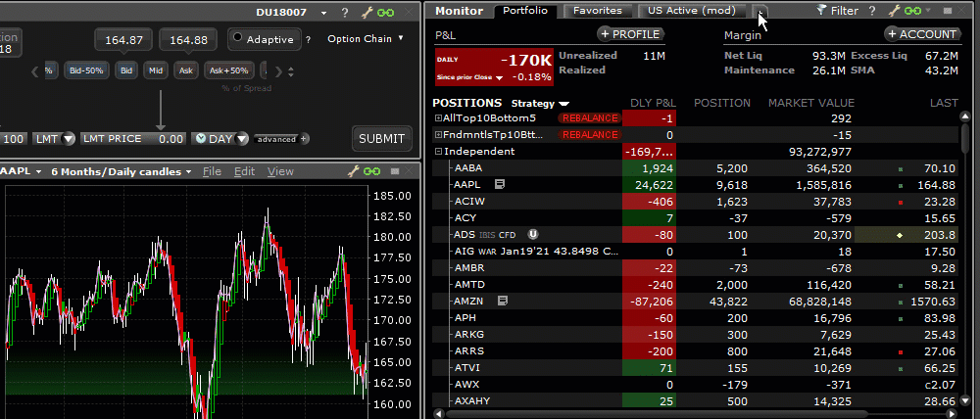
Task: Click horizontal scrollbar right arrow
Action: (x=952, y=413)
